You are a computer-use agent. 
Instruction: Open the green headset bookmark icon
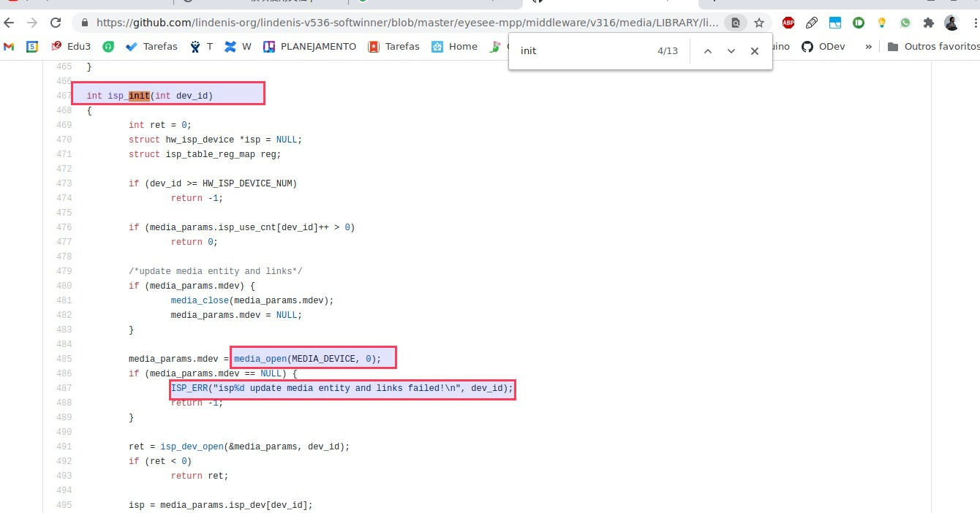[x=108, y=46]
